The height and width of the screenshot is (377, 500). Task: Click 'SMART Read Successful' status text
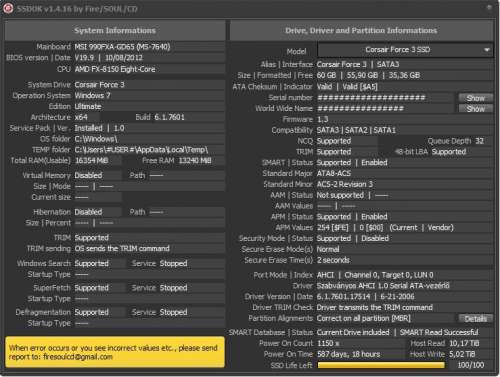coord(439,333)
